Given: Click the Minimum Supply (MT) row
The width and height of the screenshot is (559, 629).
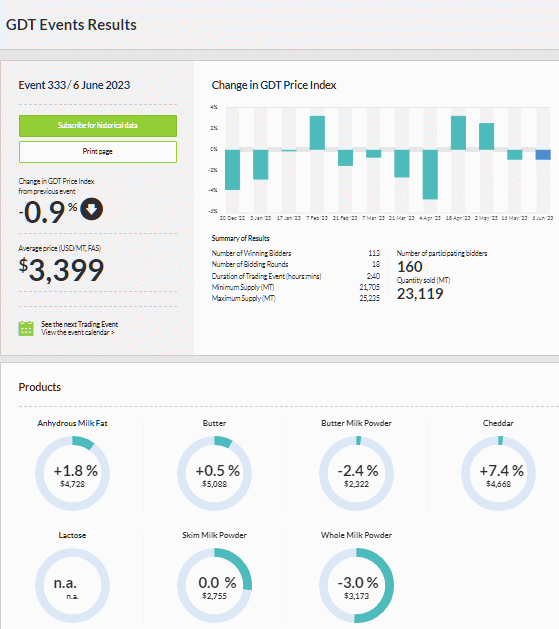Looking at the screenshot, I should 296,287.
